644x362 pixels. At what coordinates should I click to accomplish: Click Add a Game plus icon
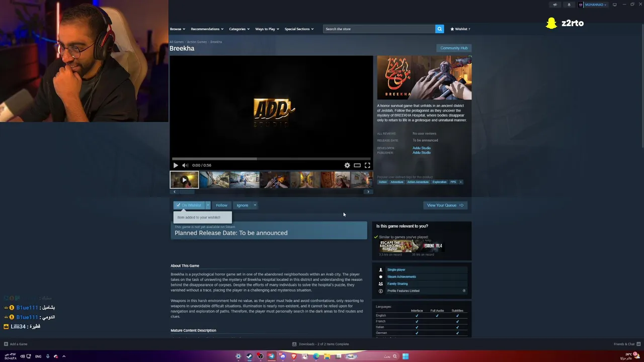6,344
